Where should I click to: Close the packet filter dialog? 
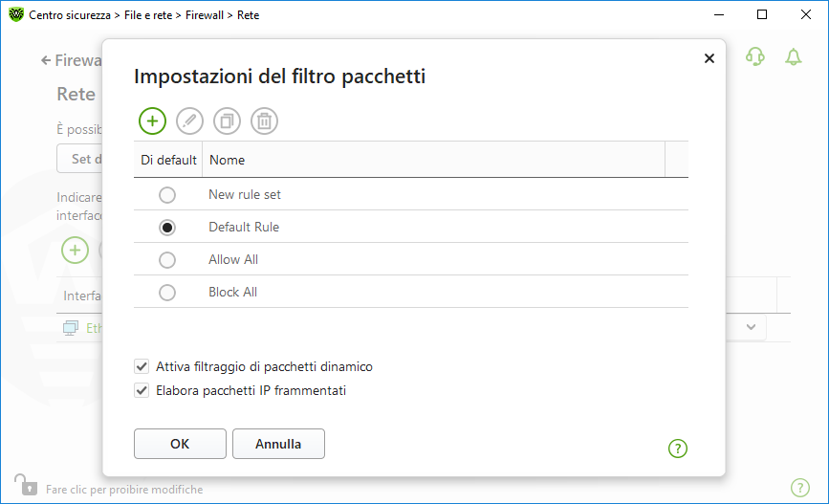click(709, 58)
